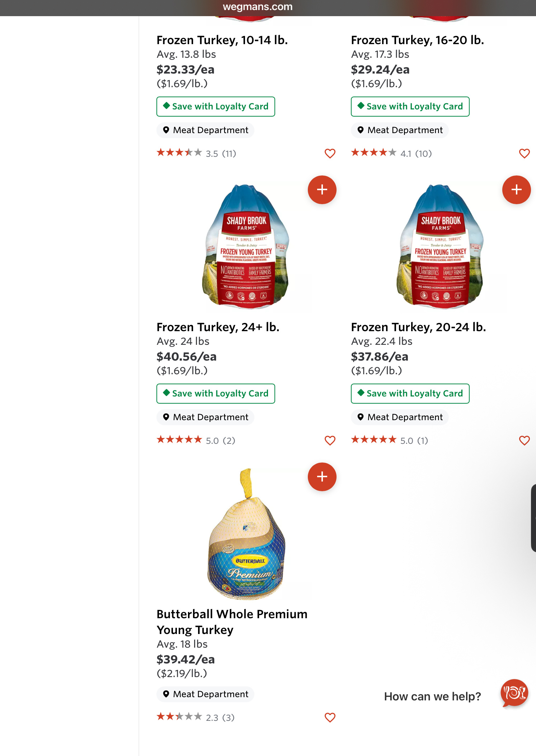
Task: Favorite the Frozen Turkey 10-14 lb. item
Action: (x=330, y=154)
